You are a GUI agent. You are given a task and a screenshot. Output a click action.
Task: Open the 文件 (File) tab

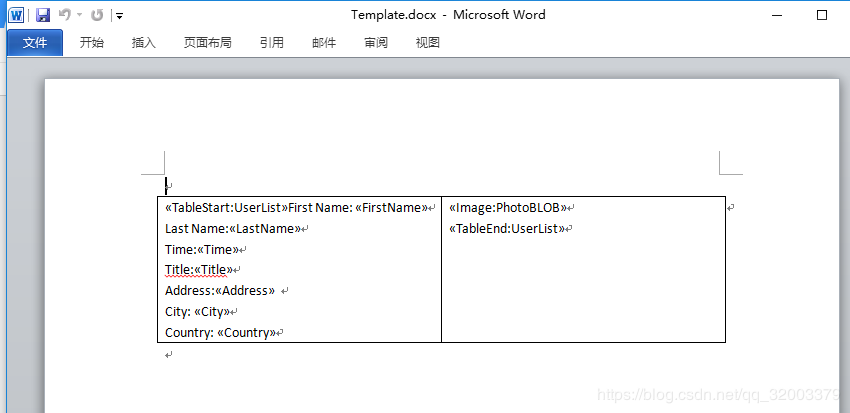tap(35, 43)
